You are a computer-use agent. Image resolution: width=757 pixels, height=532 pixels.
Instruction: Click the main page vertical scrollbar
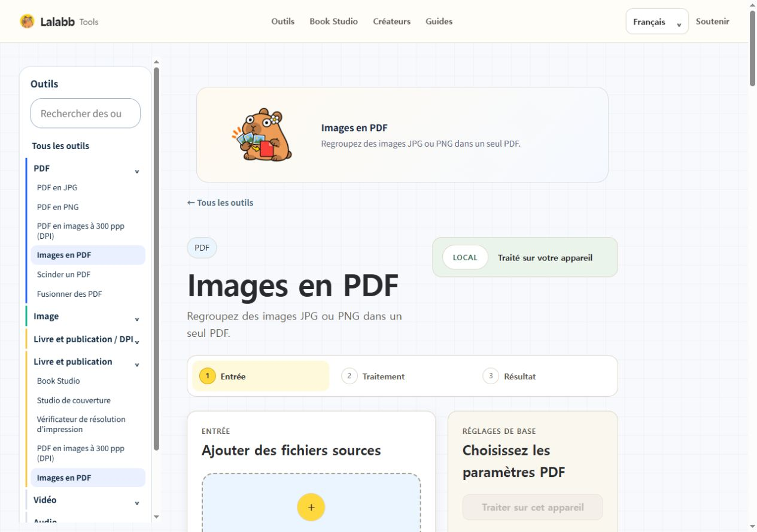753,49
